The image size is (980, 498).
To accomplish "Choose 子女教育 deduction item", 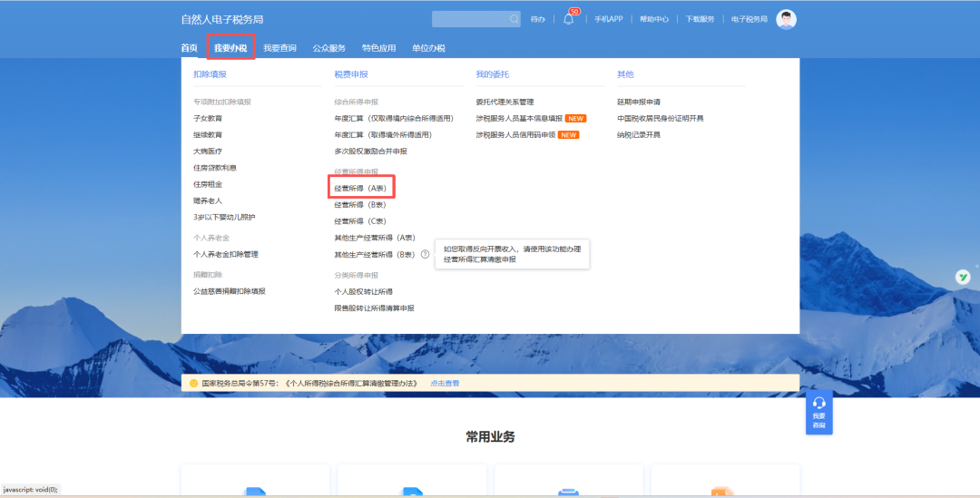I will [x=208, y=118].
